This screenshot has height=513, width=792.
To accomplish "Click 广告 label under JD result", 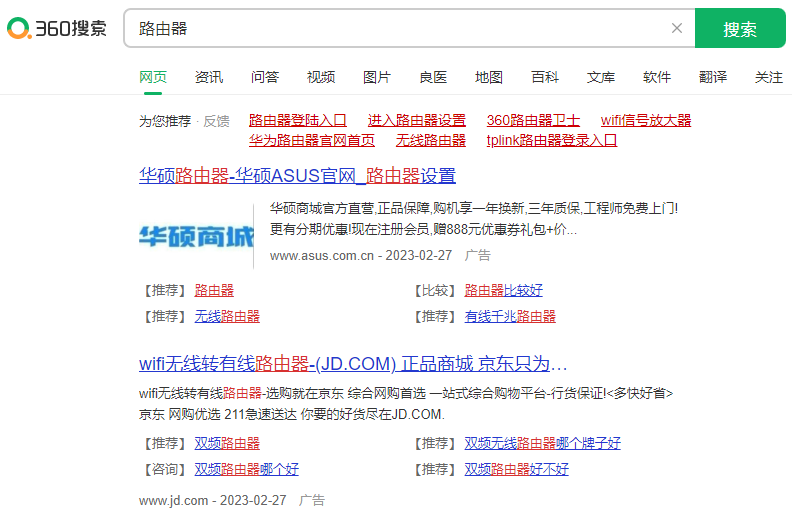I will [x=312, y=500].
